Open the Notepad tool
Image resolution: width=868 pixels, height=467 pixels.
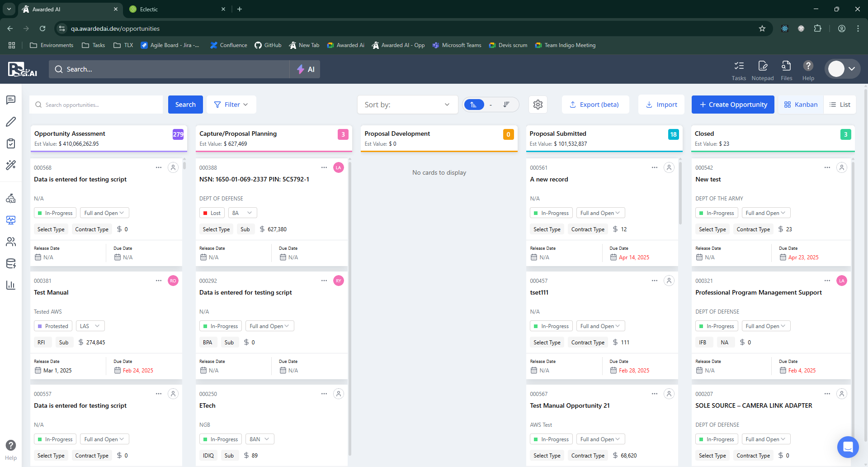pyautogui.click(x=762, y=70)
